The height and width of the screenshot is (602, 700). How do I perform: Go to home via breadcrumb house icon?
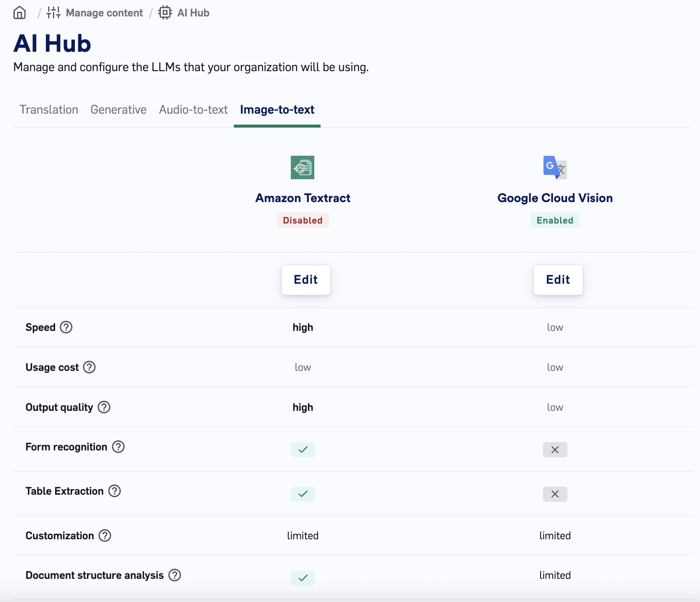tap(19, 13)
